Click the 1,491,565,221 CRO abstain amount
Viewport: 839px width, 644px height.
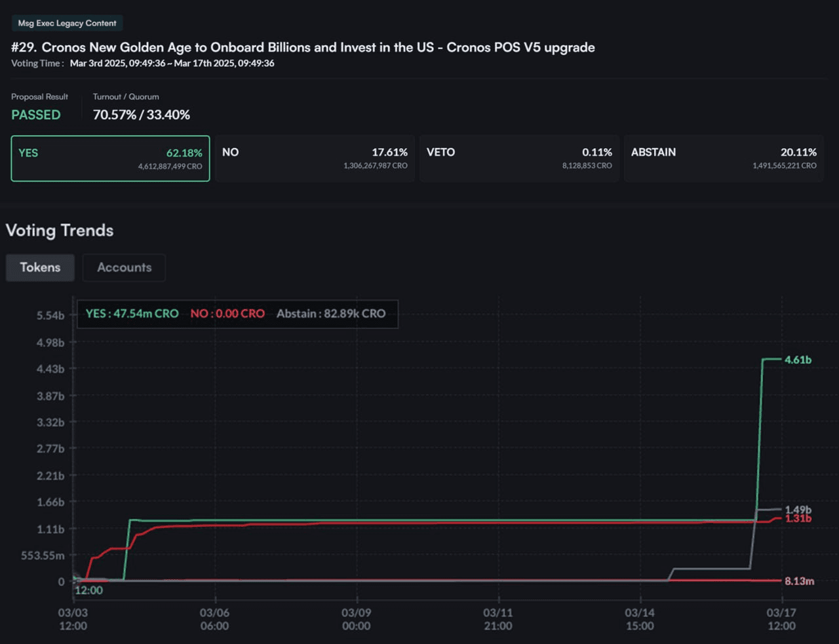(x=785, y=166)
